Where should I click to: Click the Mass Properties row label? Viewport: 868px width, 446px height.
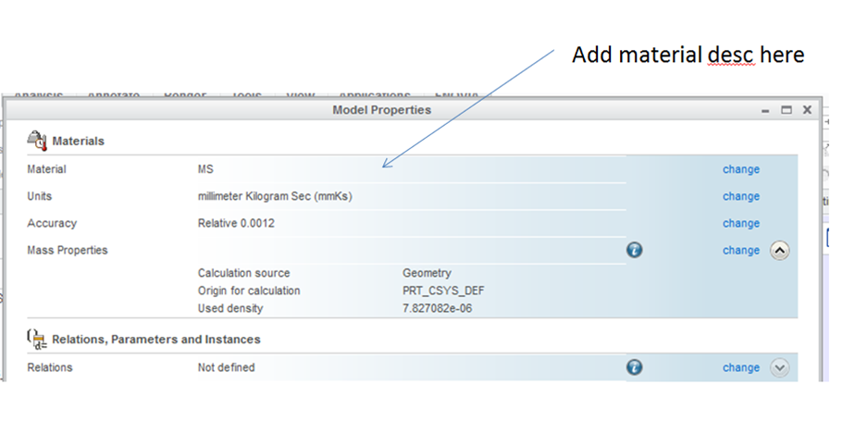coord(68,251)
